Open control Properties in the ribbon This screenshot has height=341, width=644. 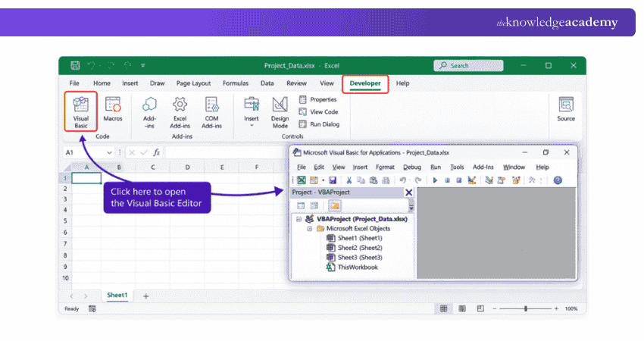(x=318, y=99)
